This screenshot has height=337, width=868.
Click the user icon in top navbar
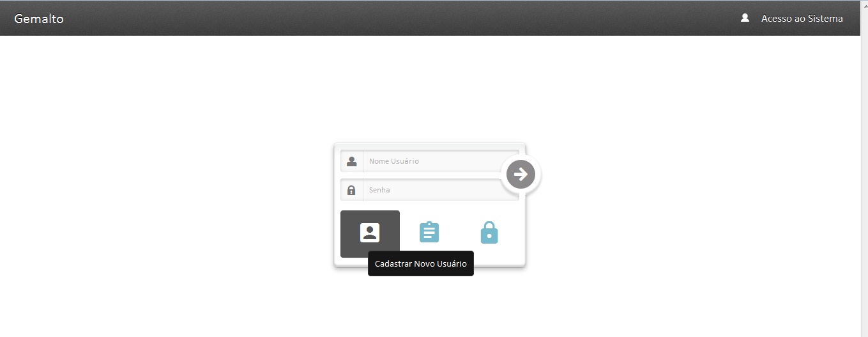745,18
